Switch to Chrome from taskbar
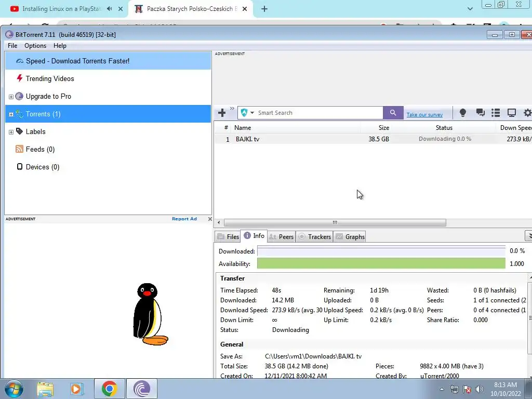Image resolution: width=532 pixels, height=399 pixels. pos(109,389)
